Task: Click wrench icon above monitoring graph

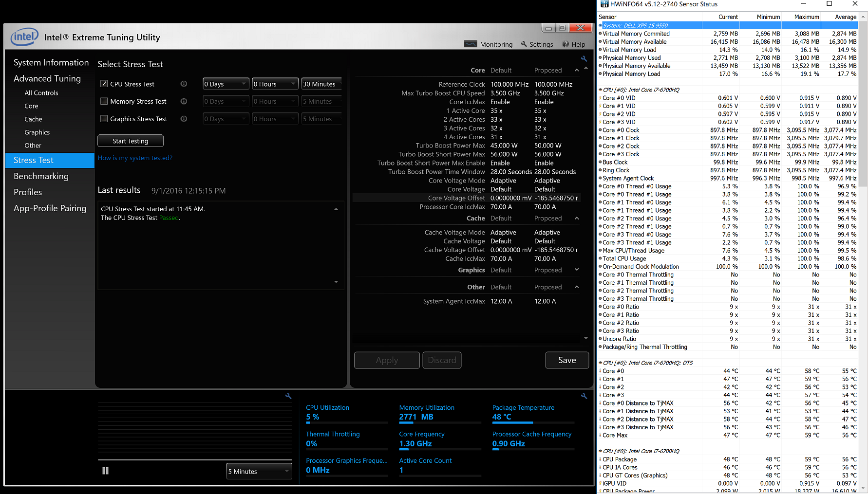Action: click(x=288, y=396)
